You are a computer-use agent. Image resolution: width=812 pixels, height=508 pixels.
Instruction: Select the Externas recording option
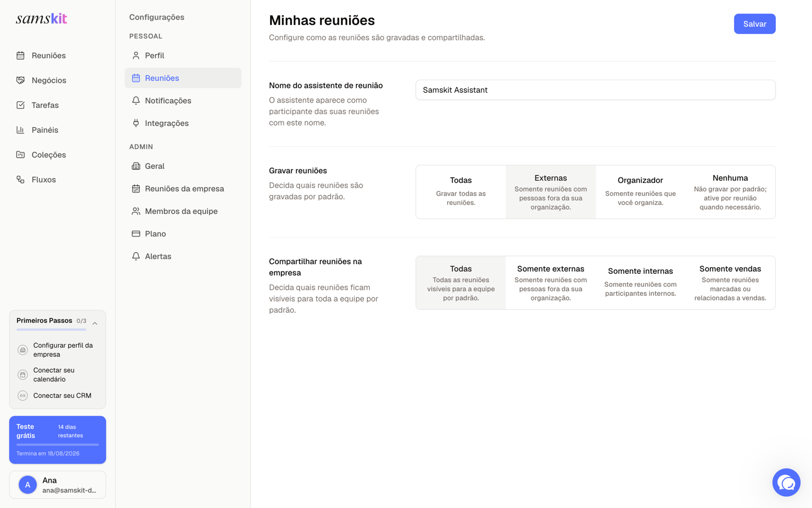[551, 192]
